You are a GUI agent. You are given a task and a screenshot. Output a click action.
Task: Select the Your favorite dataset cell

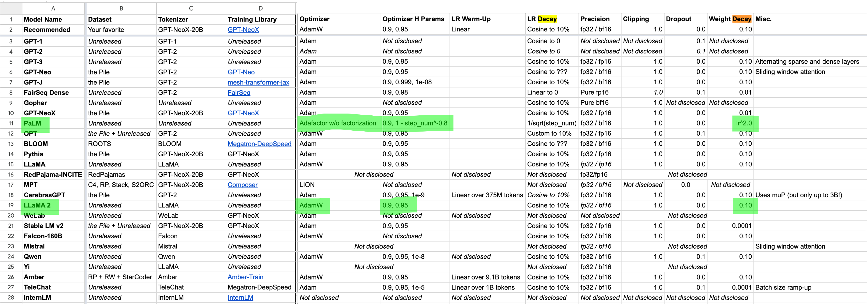pos(121,30)
